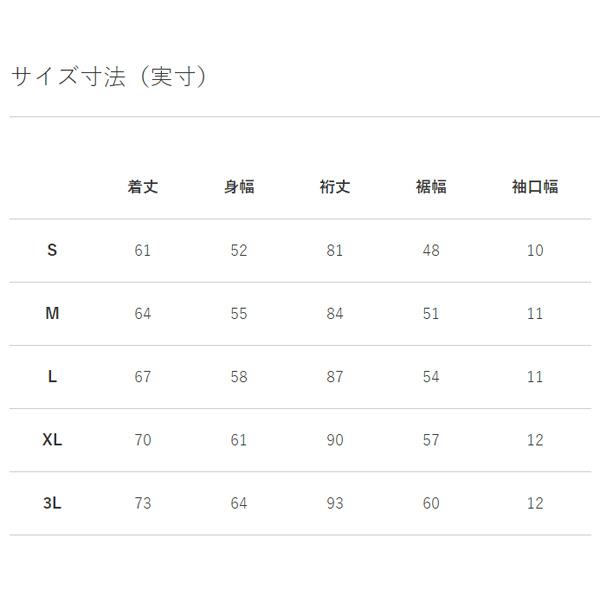Click the S size row label
This screenshot has height=600, width=600.
click(52, 250)
